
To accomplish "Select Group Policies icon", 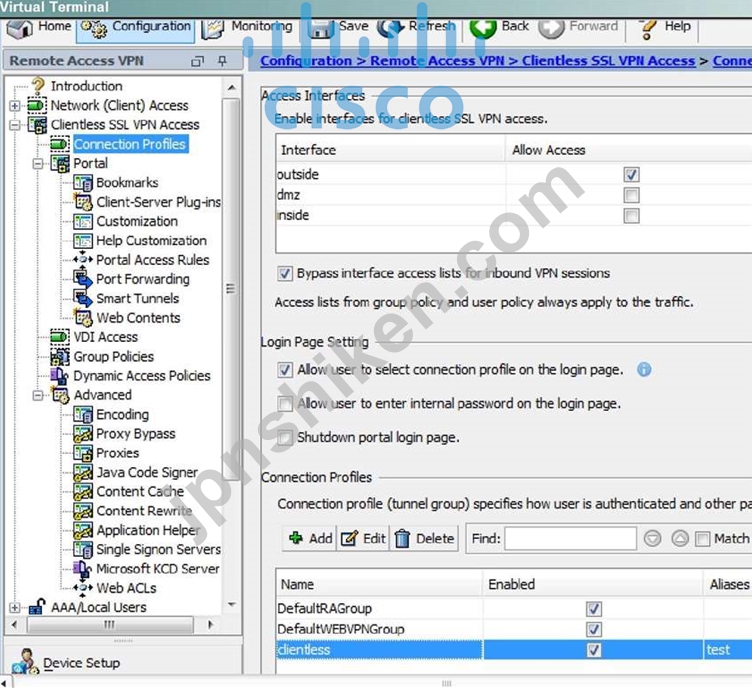I will 60,356.
